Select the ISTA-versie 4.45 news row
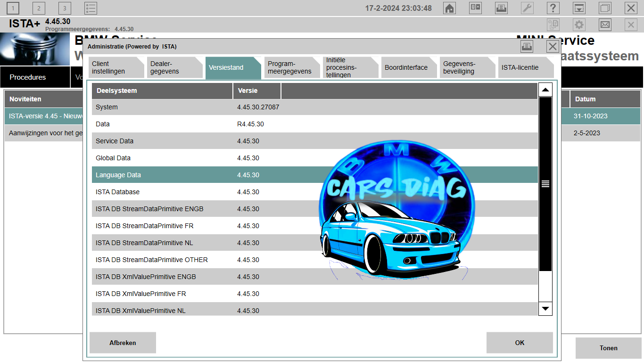 coord(44,116)
